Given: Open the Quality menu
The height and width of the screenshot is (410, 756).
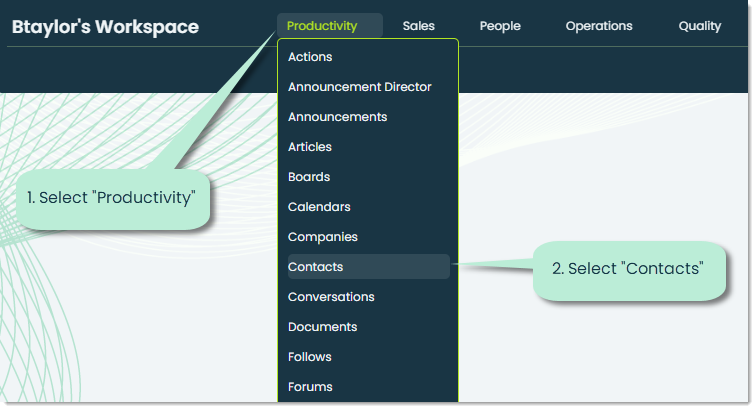Looking at the screenshot, I should click(x=700, y=26).
